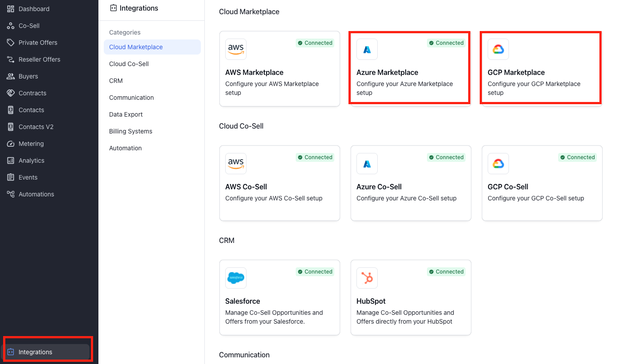The image size is (630, 364).
Task: Click the Integrations header icon
Action: tap(113, 8)
